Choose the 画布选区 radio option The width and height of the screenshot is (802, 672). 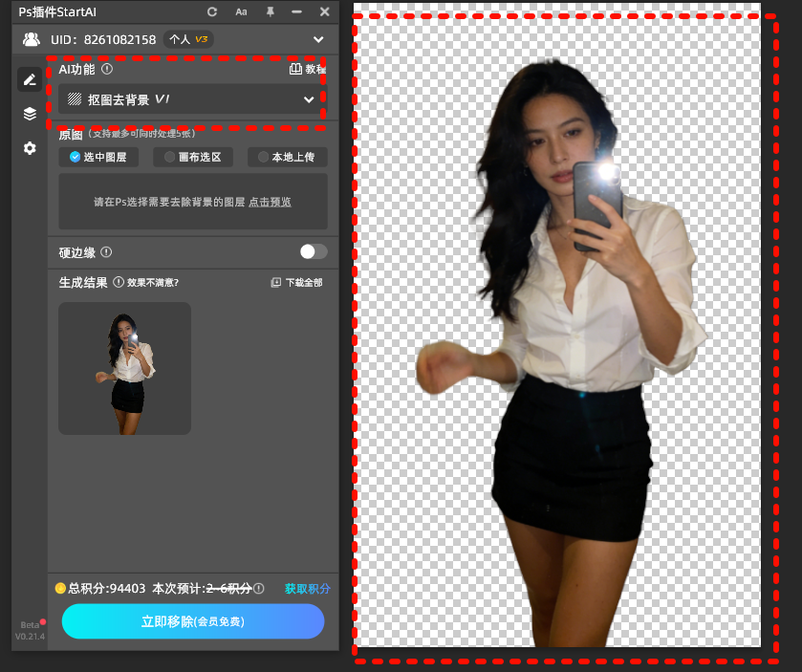pos(192,157)
